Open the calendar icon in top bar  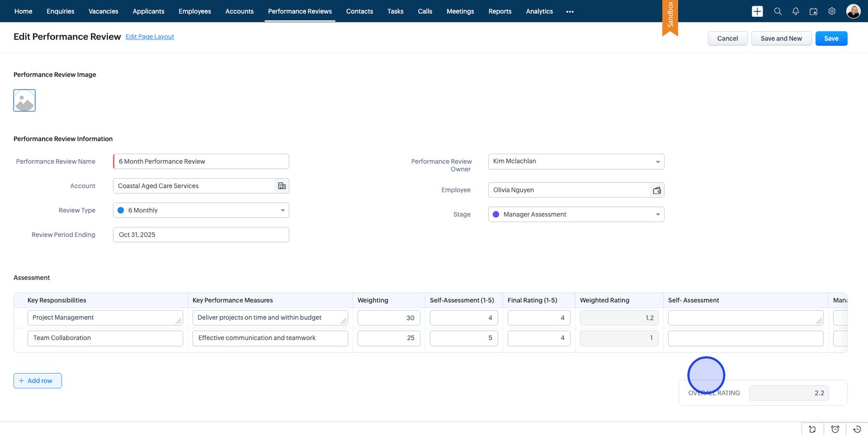click(x=813, y=11)
